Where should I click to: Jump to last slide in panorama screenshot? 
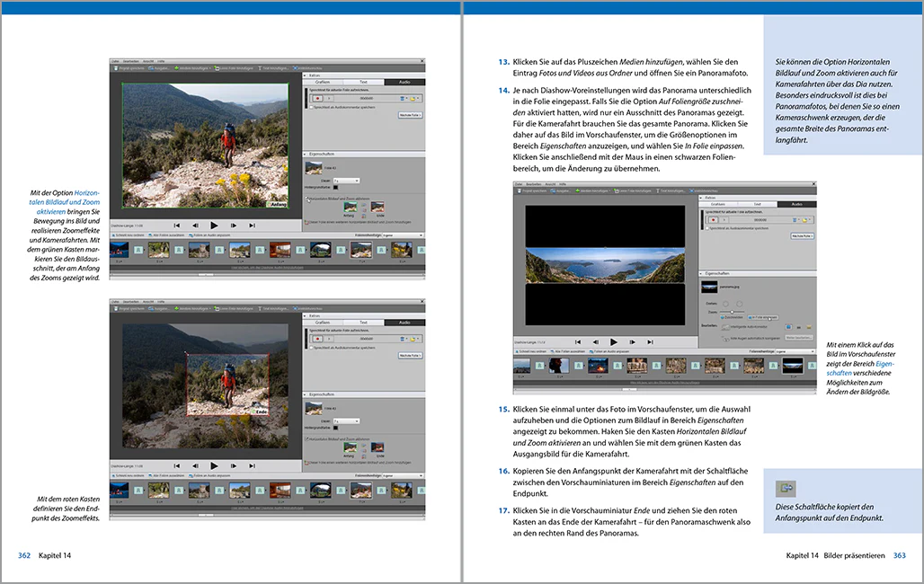tap(651, 342)
